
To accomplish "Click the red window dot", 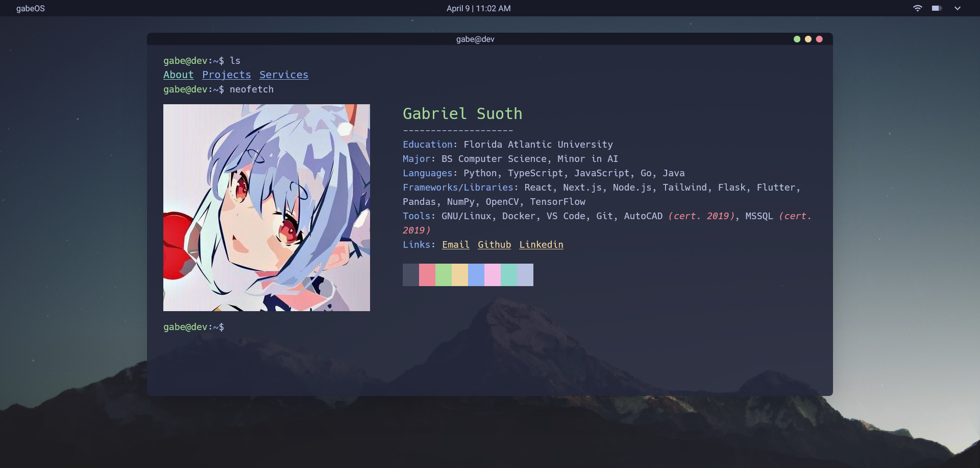I will pyautogui.click(x=819, y=39).
